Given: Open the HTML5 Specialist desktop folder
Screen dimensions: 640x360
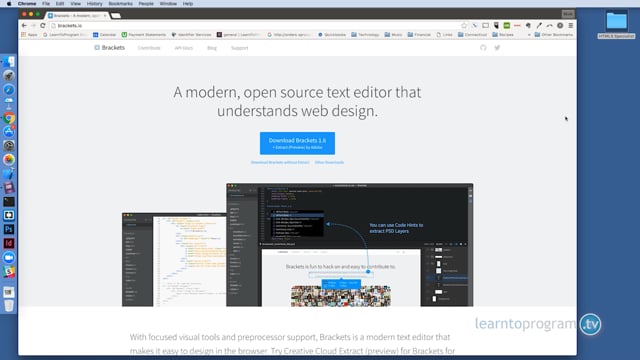Looking at the screenshot, I should [616, 24].
